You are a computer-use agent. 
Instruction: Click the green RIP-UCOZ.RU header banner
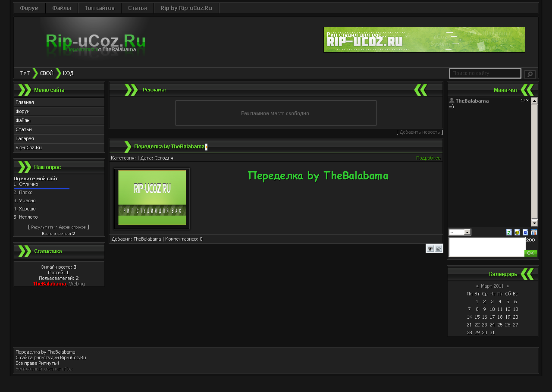click(424, 40)
